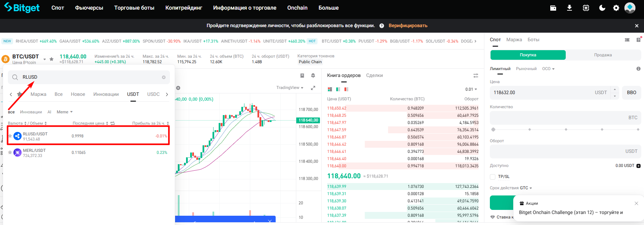
Task: Open the language globe icon
Action: (x=586, y=8)
